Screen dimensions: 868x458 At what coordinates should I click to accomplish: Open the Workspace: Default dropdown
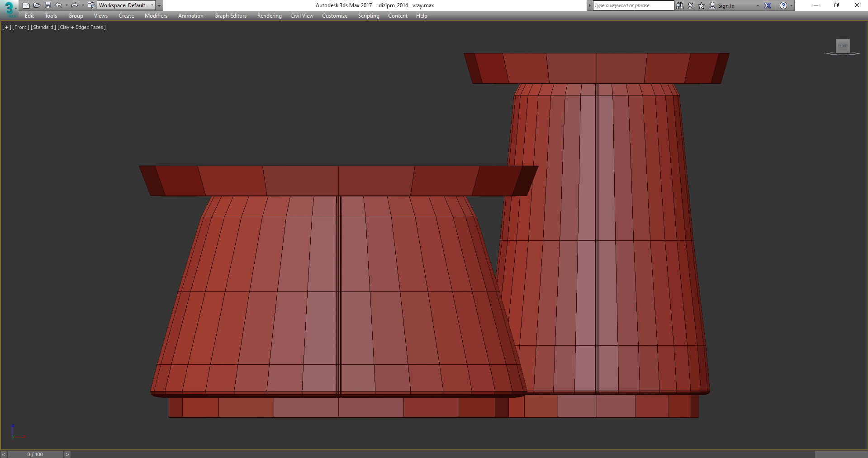pyautogui.click(x=126, y=5)
